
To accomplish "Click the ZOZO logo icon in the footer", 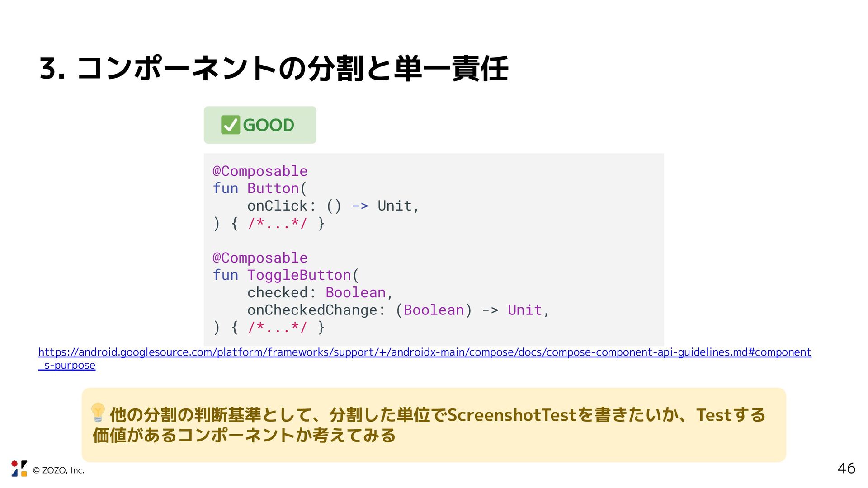I will (x=19, y=469).
